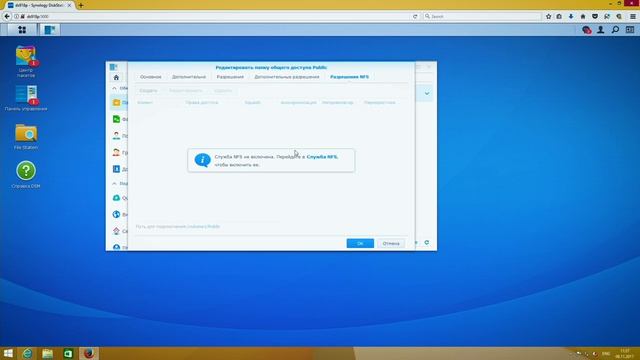
Task: Open the DSM widgets panel icon
Action: [x=630, y=30]
